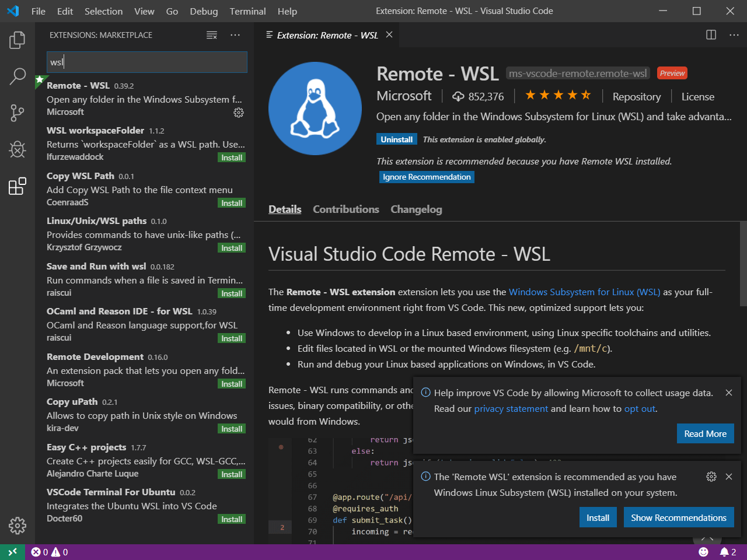Screen dimensions: 747x560
Task: Click the Remote WSL indicator in status bar
Action: [x=12, y=552]
